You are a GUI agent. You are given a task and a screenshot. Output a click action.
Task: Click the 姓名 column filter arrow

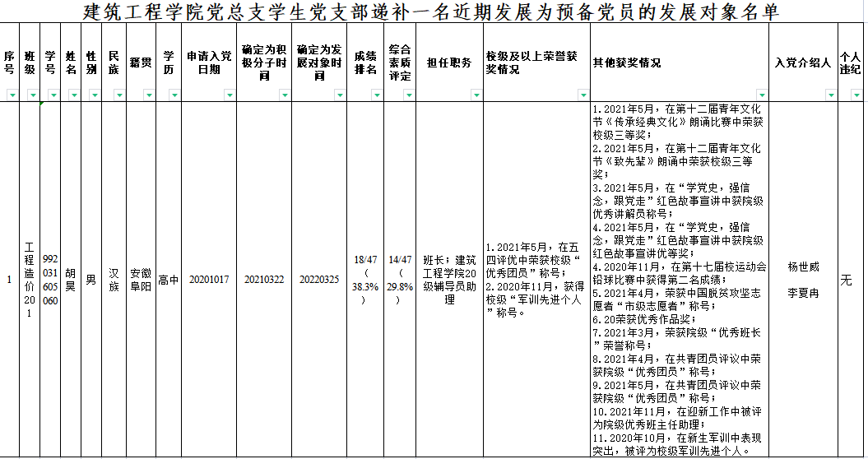pos(75,95)
